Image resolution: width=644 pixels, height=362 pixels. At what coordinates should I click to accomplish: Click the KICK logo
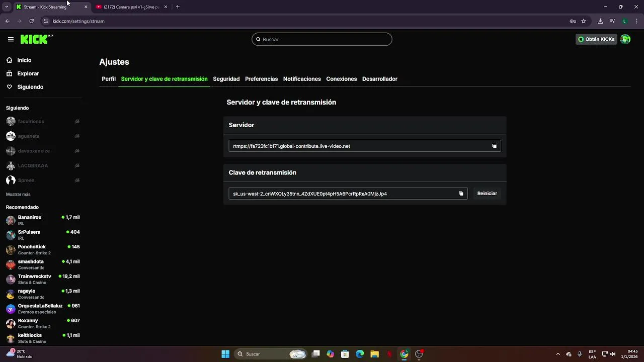[36, 39]
